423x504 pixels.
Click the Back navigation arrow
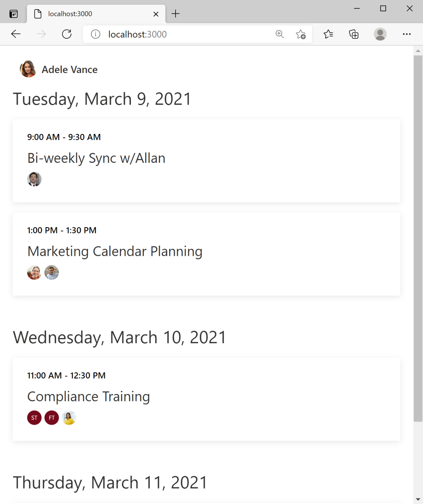pos(15,34)
